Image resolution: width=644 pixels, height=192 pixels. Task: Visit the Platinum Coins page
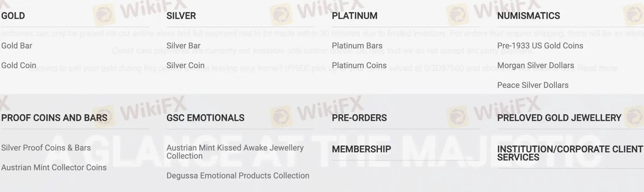pyautogui.click(x=359, y=65)
